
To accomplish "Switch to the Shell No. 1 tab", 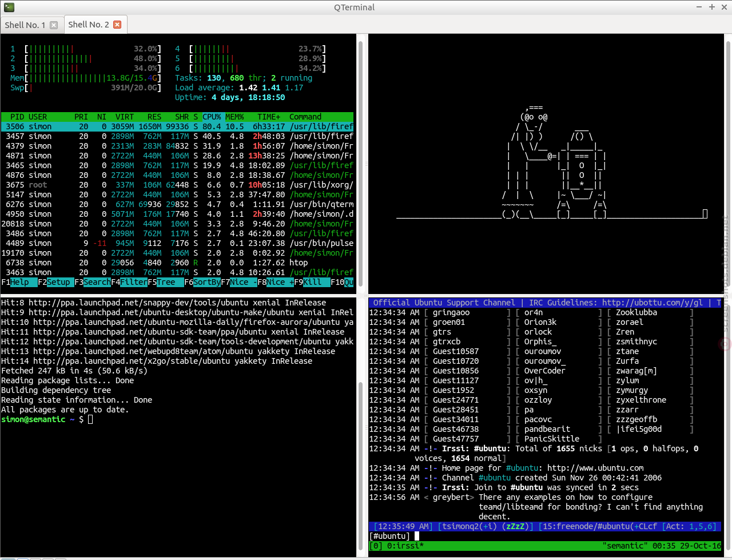I will (x=31, y=25).
